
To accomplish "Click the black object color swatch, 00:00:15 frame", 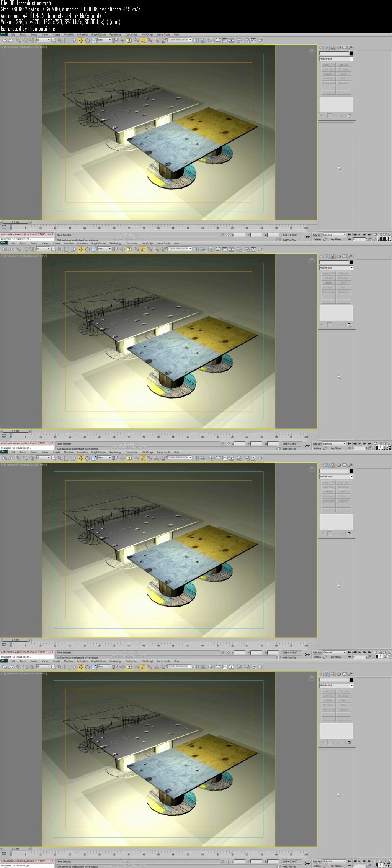I will click(351, 53).
